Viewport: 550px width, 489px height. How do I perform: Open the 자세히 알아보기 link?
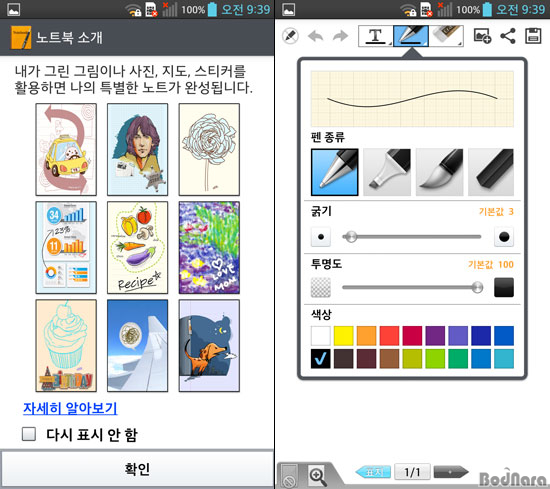tap(70, 408)
